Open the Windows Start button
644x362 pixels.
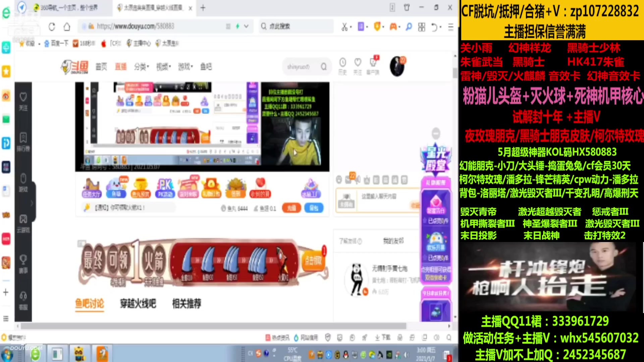(7, 354)
